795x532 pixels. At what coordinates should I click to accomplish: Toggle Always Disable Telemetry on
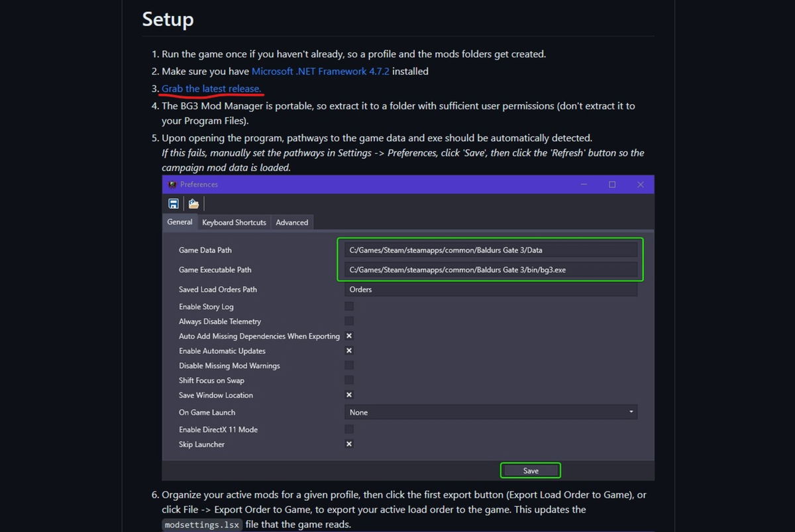(x=349, y=321)
